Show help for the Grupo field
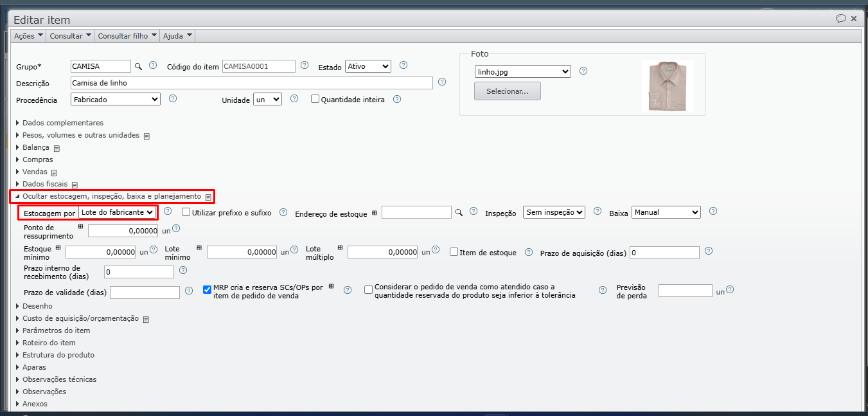Image resolution: width=868 pixels, height=416 pixels. click(x=153, y=66)
